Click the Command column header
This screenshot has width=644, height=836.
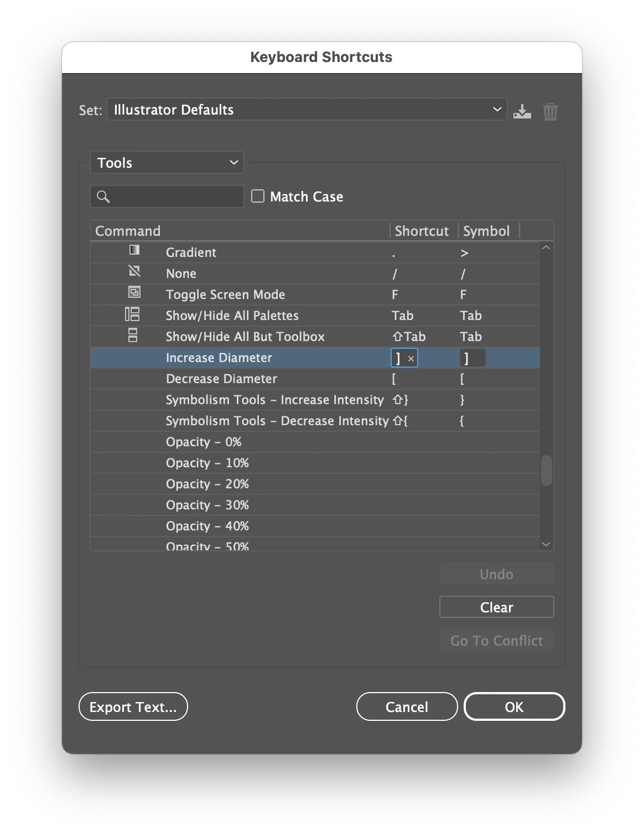point(240,231)
